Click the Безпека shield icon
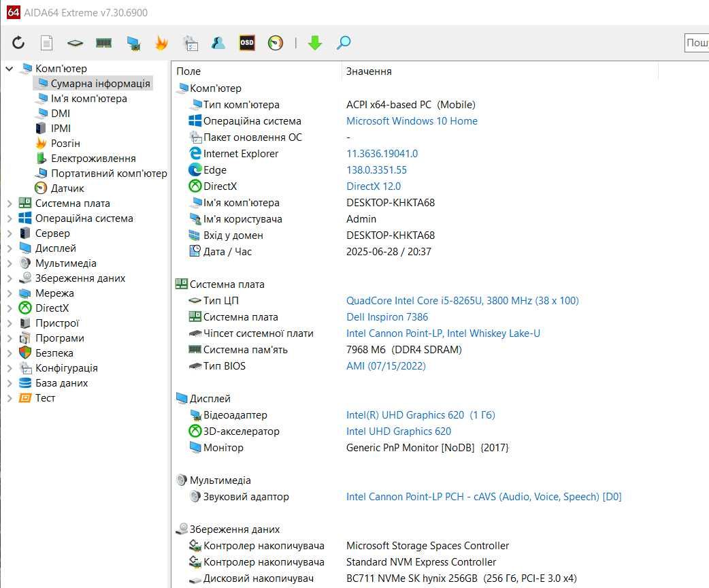Screen dimensions: 709x588 click(25, 353)
